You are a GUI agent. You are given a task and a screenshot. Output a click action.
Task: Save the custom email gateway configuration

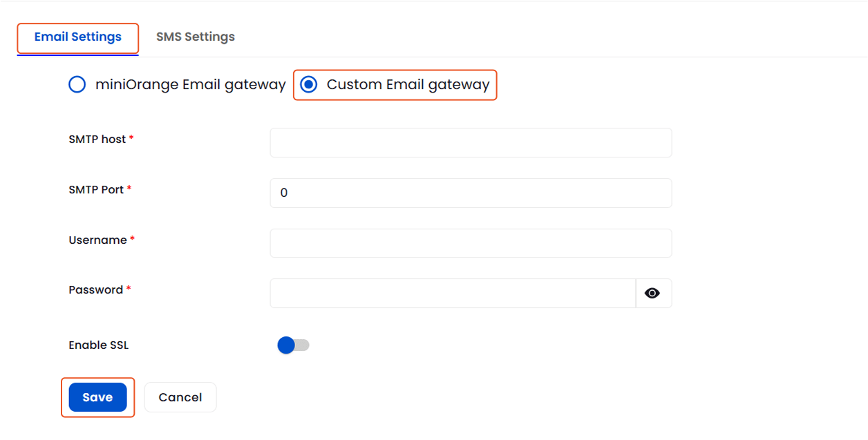point(97,396)
